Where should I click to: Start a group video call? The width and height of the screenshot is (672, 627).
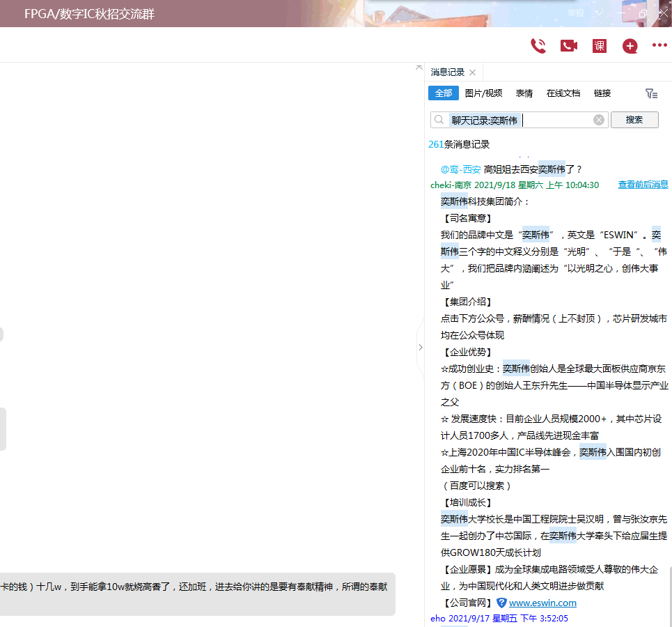click(x=569, y=45)
